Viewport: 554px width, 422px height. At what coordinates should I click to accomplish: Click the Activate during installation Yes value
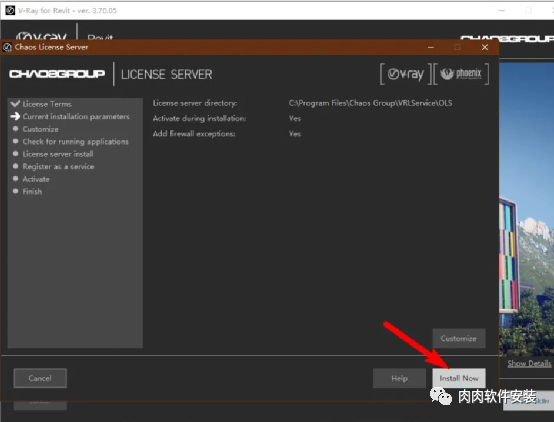coord(295,118)
